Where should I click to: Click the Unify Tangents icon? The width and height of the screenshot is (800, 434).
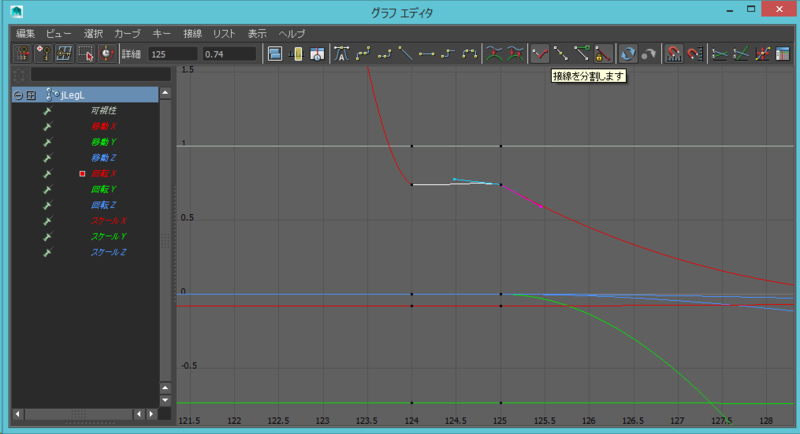pos(561,54)
